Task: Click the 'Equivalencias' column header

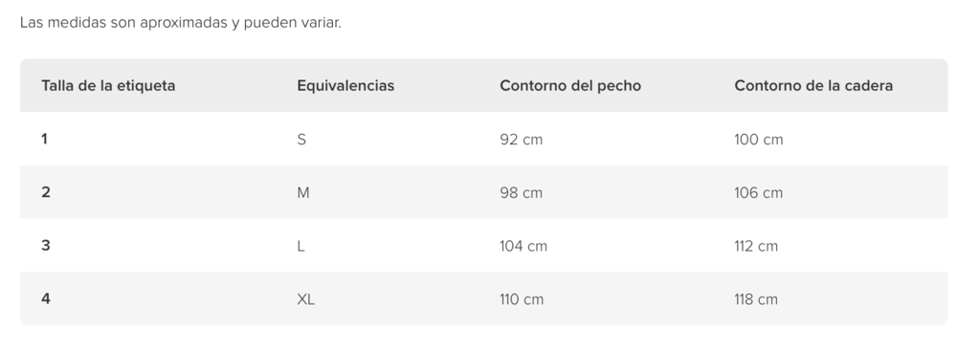Action: pos(345,85)
